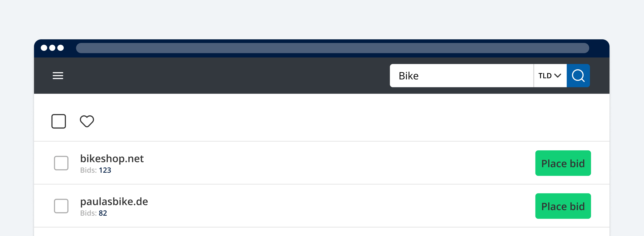Click the magnifying glass search button

[x=578, y=76]
